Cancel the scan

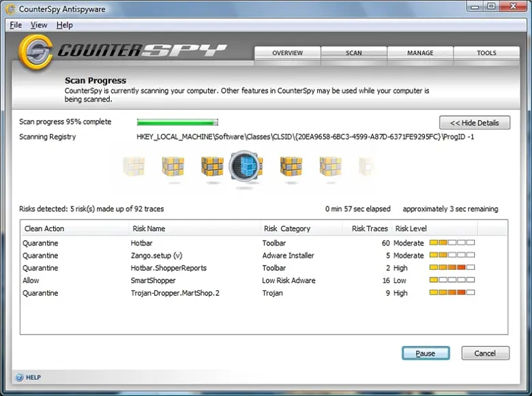click(x=485, y=353)
